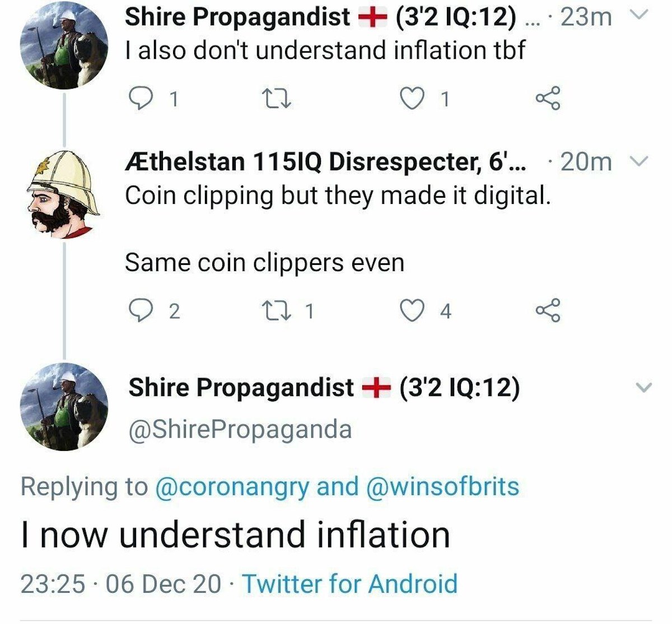Retweet the 'don't understand inflation tbf' tweet

tap(277, 99)
